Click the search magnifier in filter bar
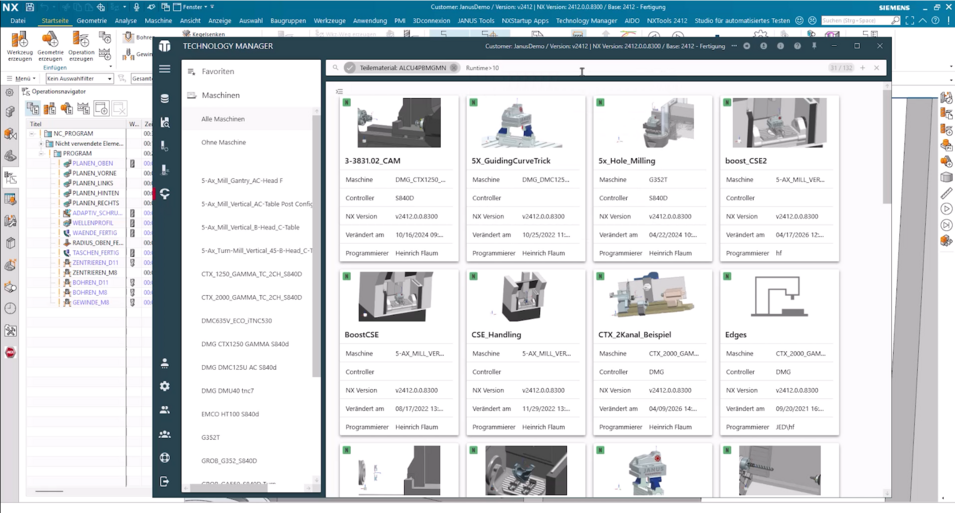Viewport: 955px width, 513px height. (x=335, y=68)
